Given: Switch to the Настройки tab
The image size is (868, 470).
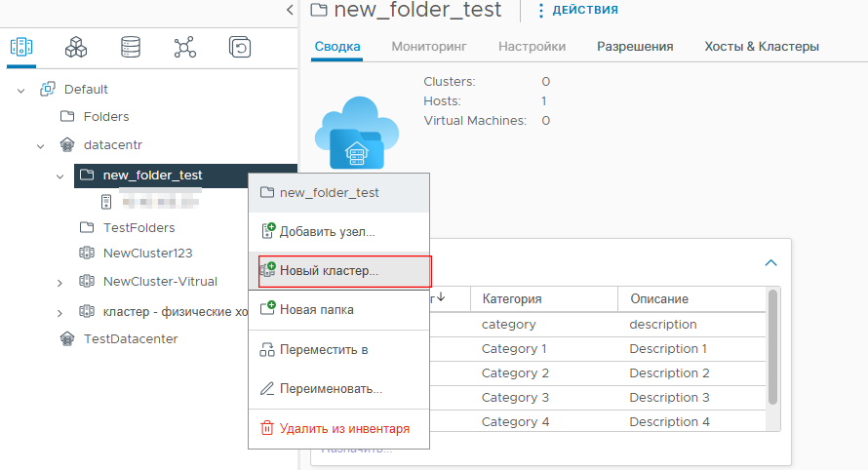Looking at the screenshot, I should click(x=532, y=47).
